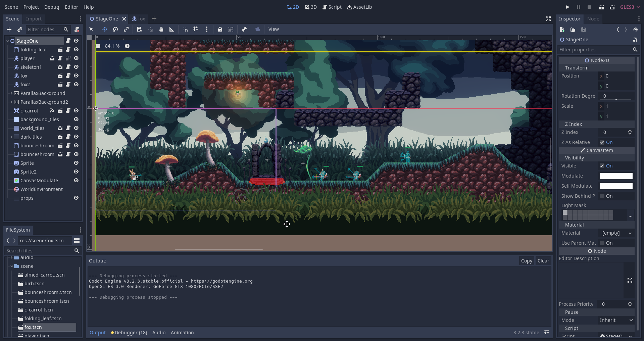Enable the Use Parent Material checkbox
The width and height of the screenshot is (644, 341).
pos(602,243)
